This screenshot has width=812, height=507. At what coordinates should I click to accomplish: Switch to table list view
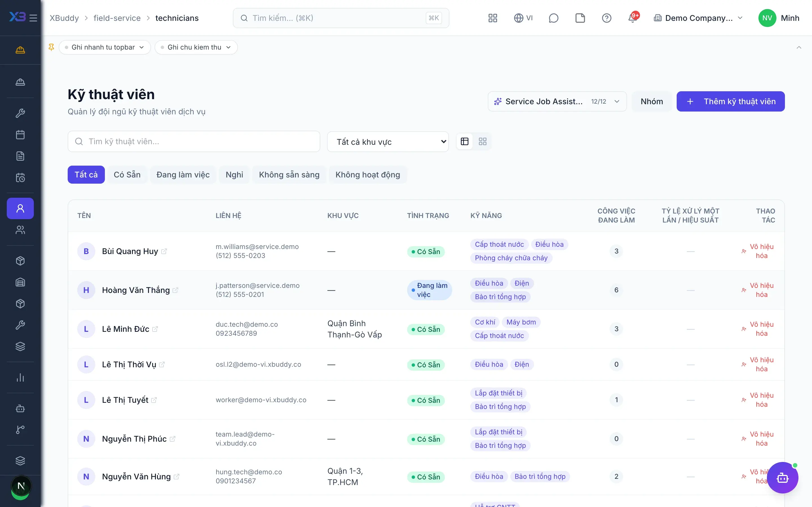tap(465, 141)
